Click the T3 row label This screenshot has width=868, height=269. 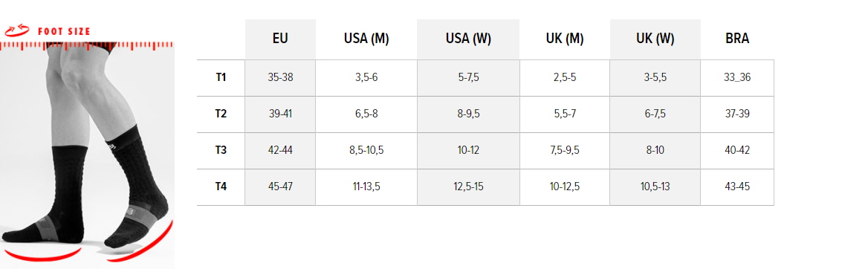(x=221, y=151)
